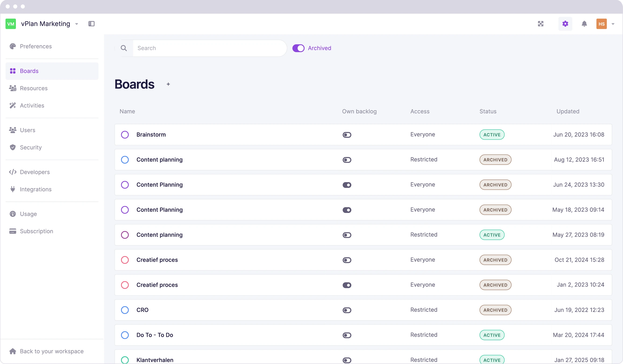Screen dimensions: 623x364
Task: Add a new board with the plus button
Action: point(168,84)
